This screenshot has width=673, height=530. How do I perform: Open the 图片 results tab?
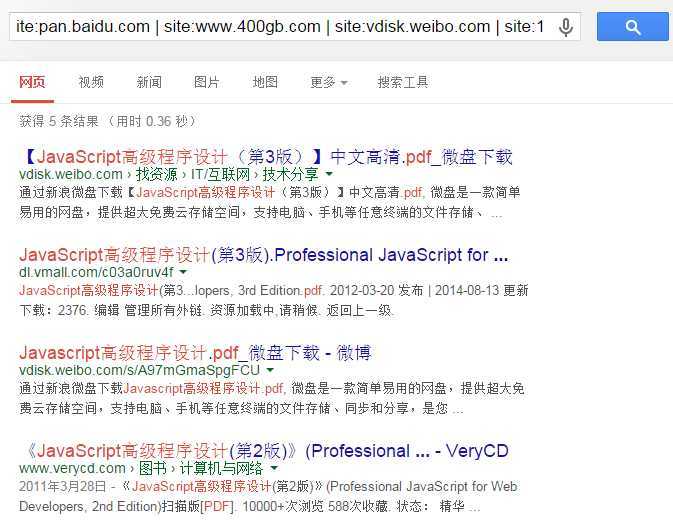click(206, 82)
